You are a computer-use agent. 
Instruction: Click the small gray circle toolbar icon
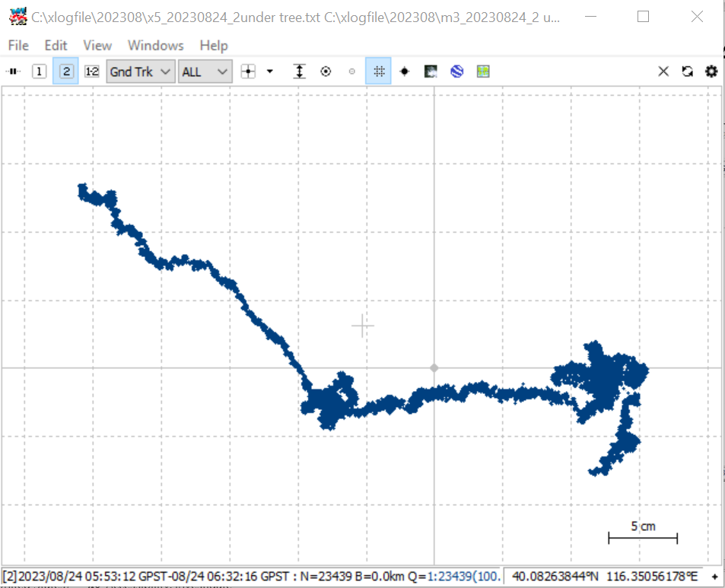pos(352,72)
